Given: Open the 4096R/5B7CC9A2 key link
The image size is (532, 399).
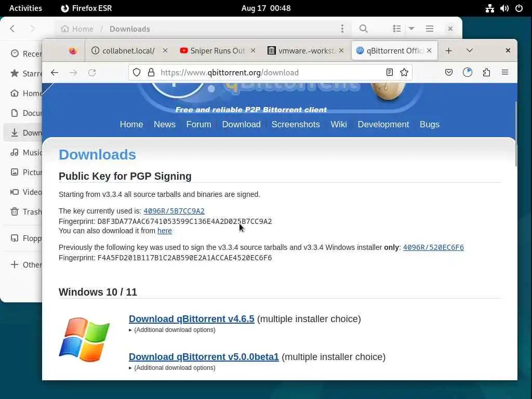Looking at the screenshot, I should pos(174,211).
